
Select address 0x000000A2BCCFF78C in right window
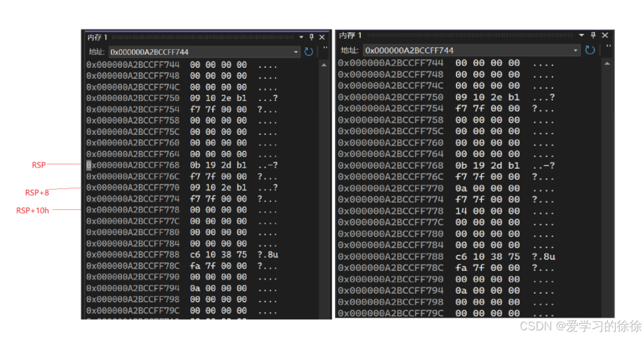point(391,268)
